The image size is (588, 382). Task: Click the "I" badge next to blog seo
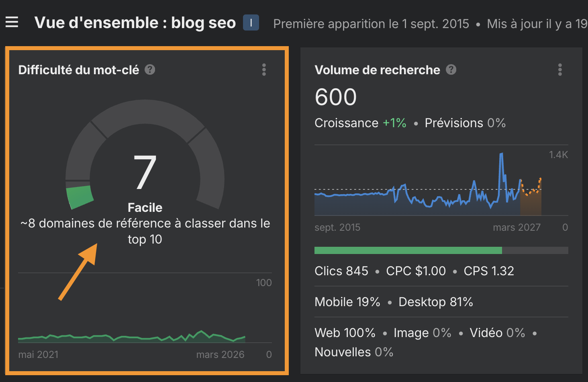[x=251, y=22]
